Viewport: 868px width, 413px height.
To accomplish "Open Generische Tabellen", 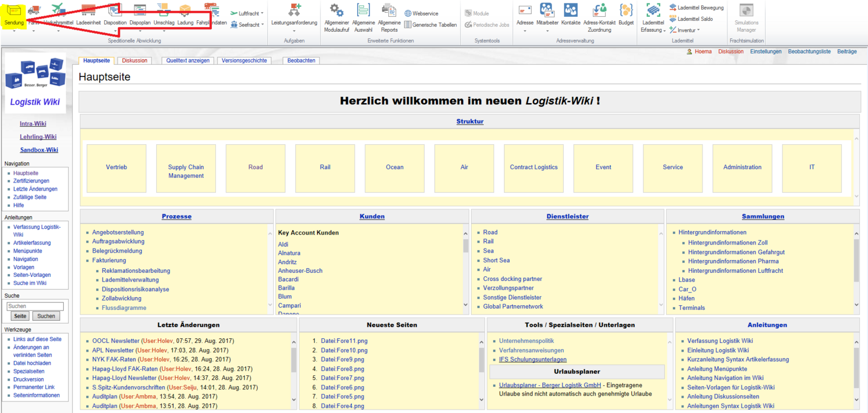I will (431, 25).
